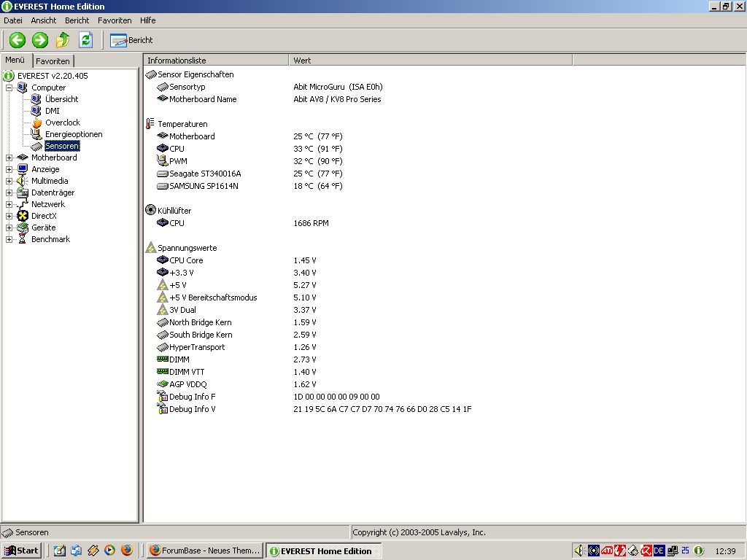Click the volume speaker tray icon
The width and height of the screenshot is (747, 560).
579,551
